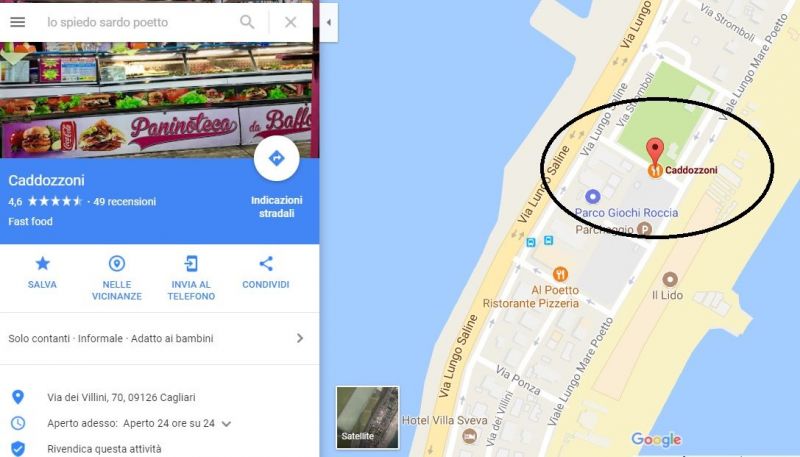Click the magnifier search icon
800x457 pixels.
click(x=247, y=22)
